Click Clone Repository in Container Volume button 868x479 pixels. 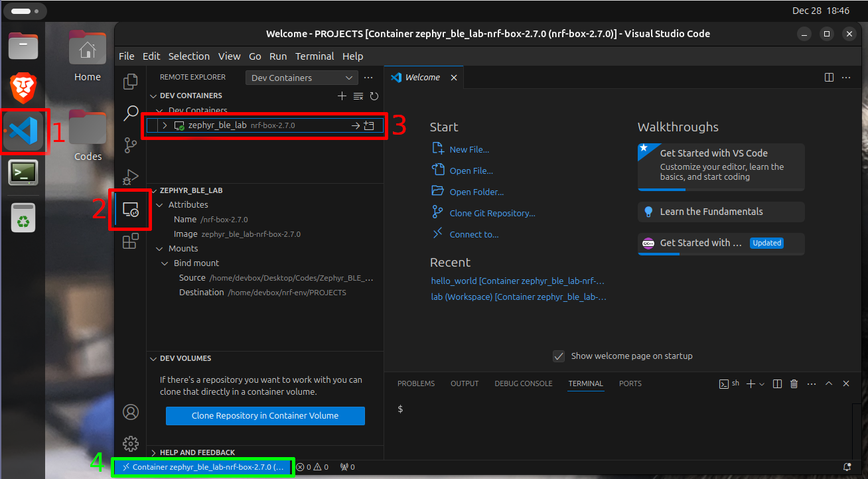pos(265,416)
